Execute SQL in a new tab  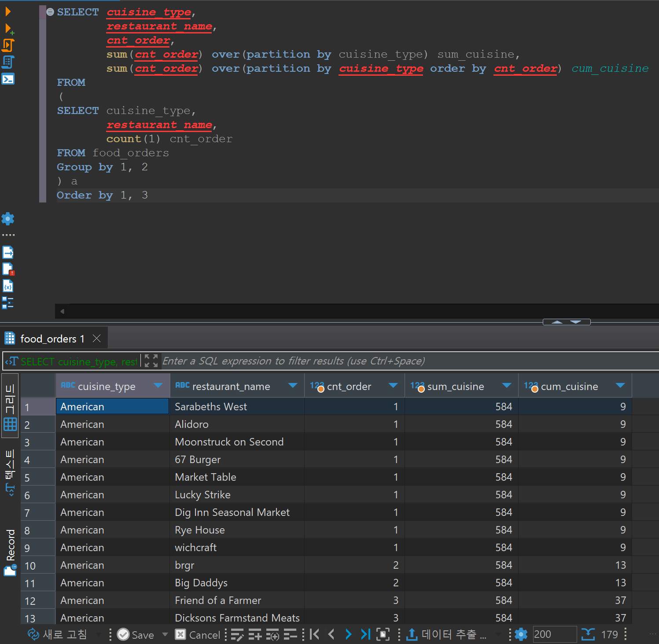[9, 29]
